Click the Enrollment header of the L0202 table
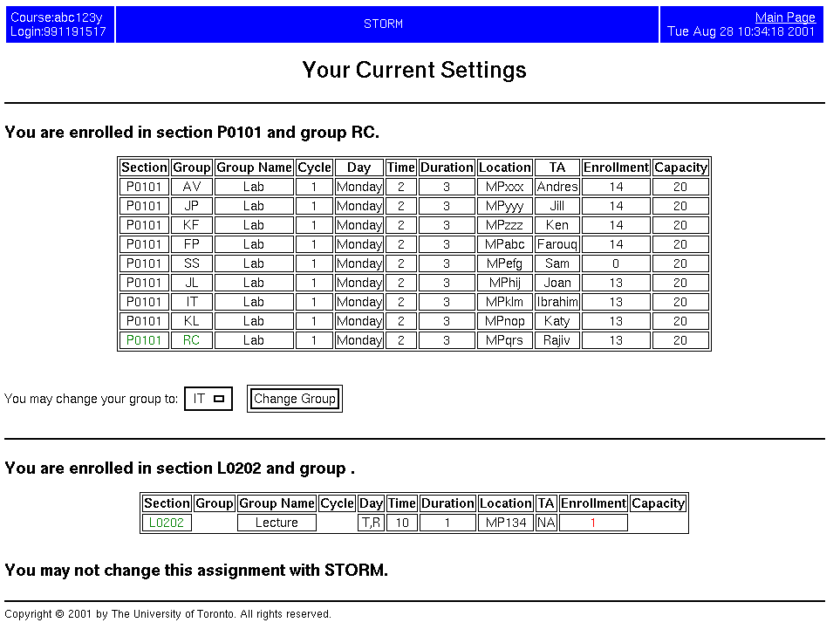840x643 pixels. (593, 503)
